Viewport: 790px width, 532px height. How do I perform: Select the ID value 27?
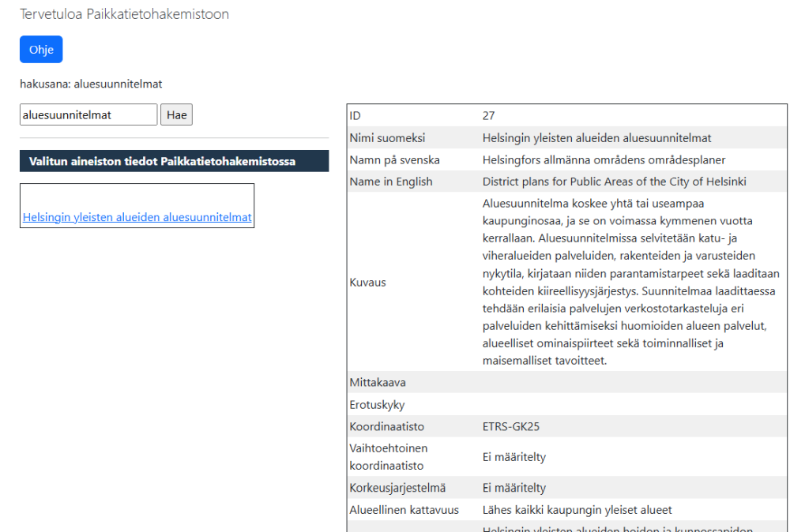pos(489,116)
